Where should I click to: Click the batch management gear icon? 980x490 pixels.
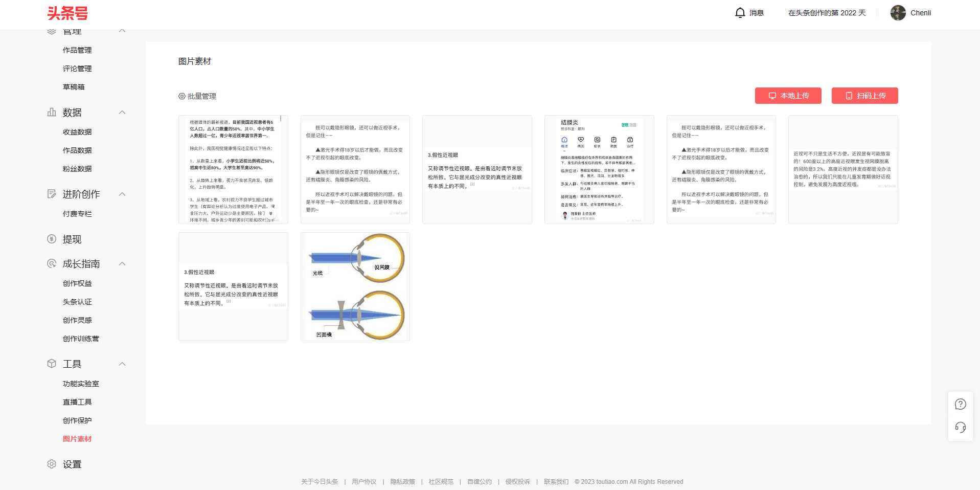[x=181, y=96]
